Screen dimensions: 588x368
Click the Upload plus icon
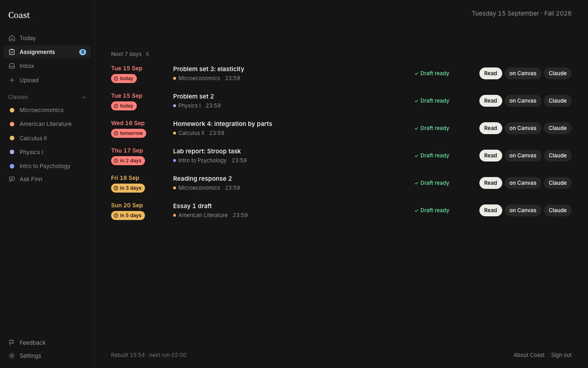pos(12,80)
